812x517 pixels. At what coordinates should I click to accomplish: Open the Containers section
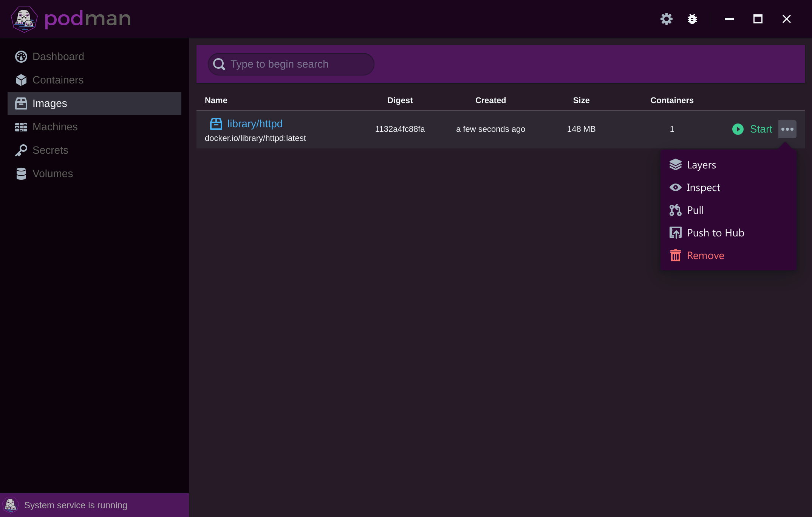coord(94,80)
